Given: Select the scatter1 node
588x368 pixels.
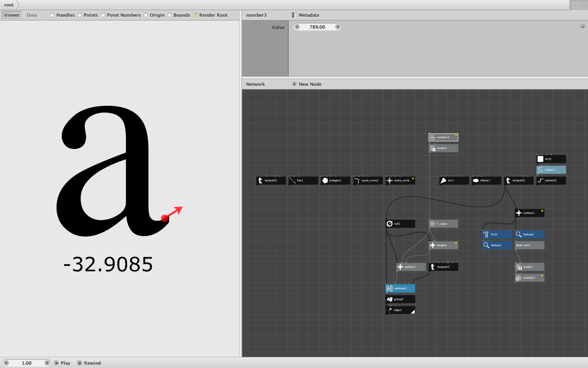Looking at the screenshot, I should pyautogui.click(x=552, y=170).
